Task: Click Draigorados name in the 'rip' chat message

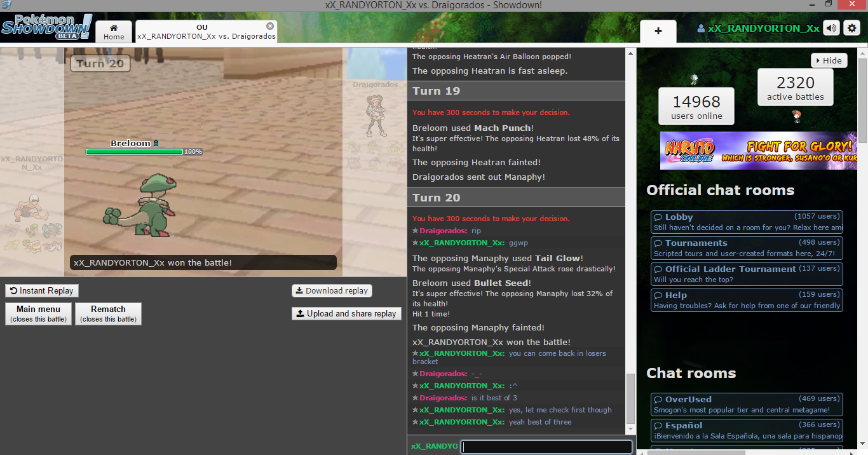Action: click(443, 231)
